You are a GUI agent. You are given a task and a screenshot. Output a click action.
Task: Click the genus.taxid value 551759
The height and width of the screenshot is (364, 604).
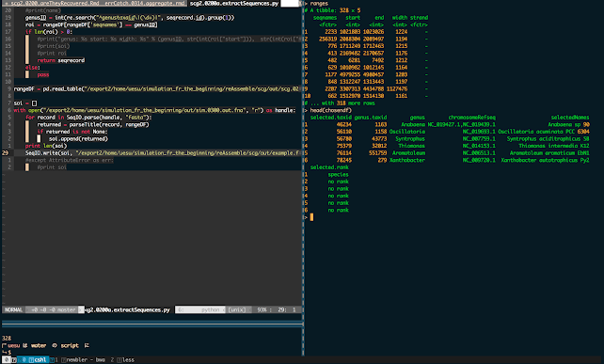[x=378, y=153]
